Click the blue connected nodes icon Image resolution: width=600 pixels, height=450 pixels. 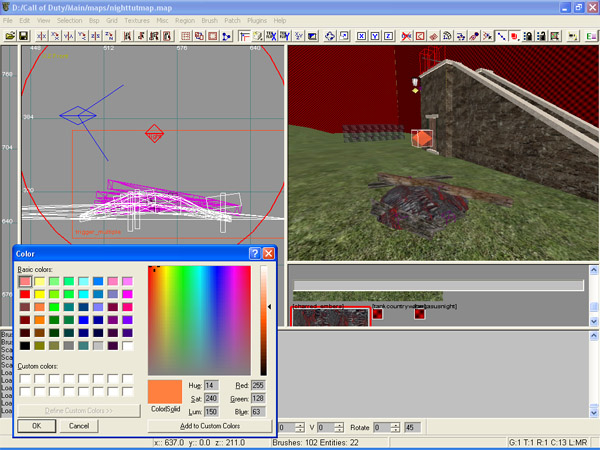[227, 36]
